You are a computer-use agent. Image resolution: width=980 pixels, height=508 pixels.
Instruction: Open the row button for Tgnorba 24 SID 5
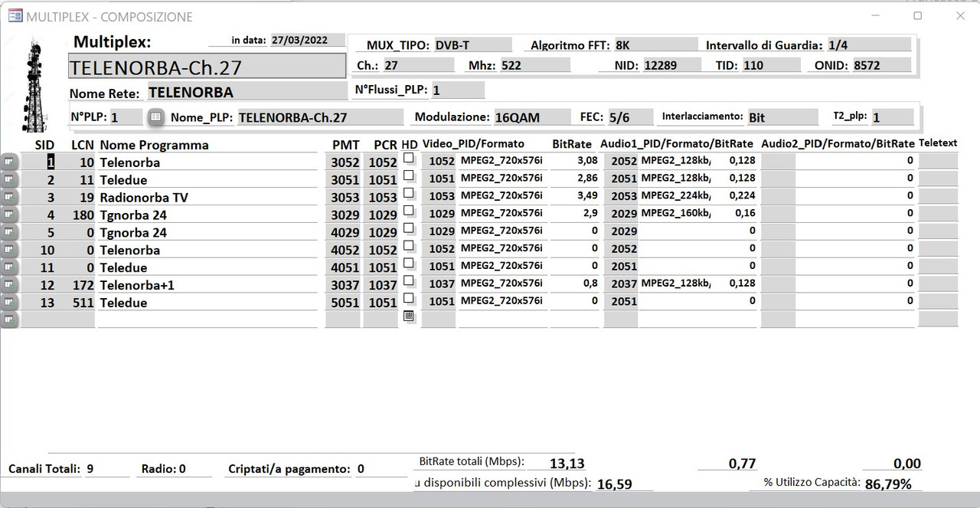click(x=9, y=232)
